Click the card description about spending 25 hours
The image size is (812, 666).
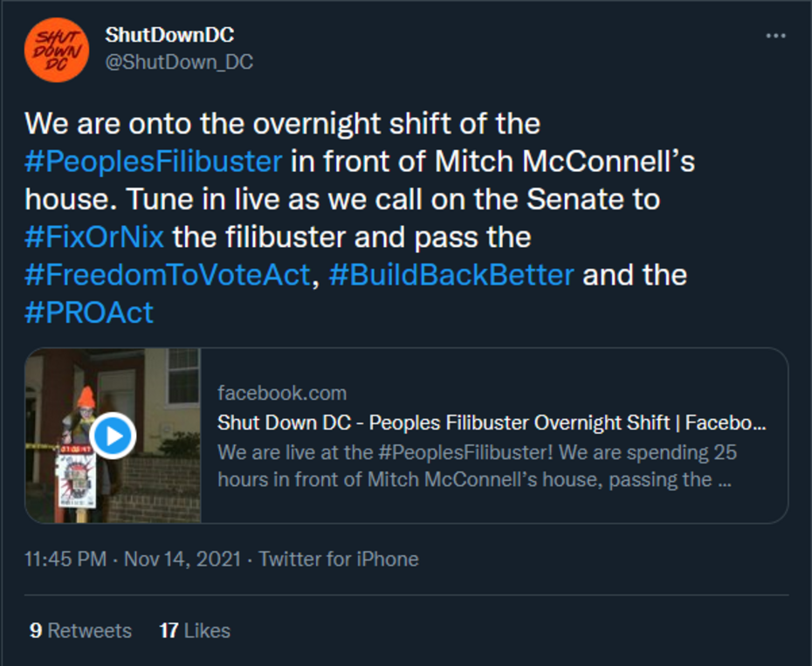click(x=477, y=466)
